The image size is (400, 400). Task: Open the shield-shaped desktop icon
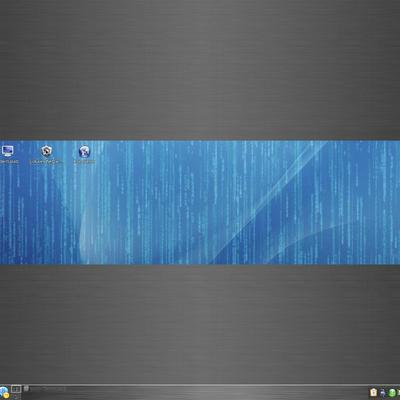click(46, 151)
